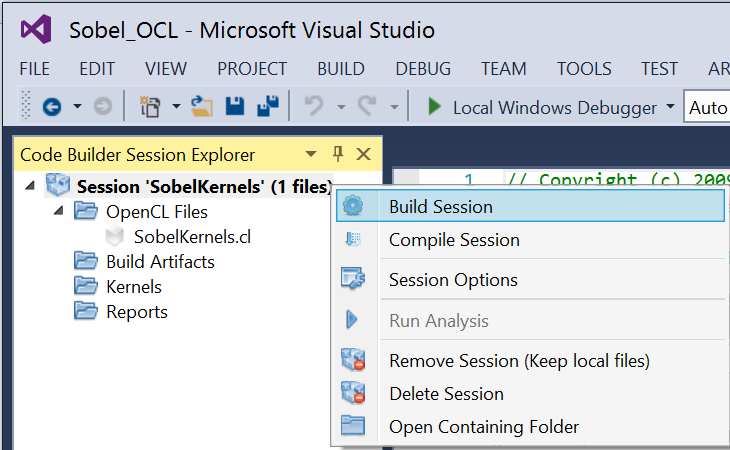Select Delete Session menu entry

click(445, 393)
